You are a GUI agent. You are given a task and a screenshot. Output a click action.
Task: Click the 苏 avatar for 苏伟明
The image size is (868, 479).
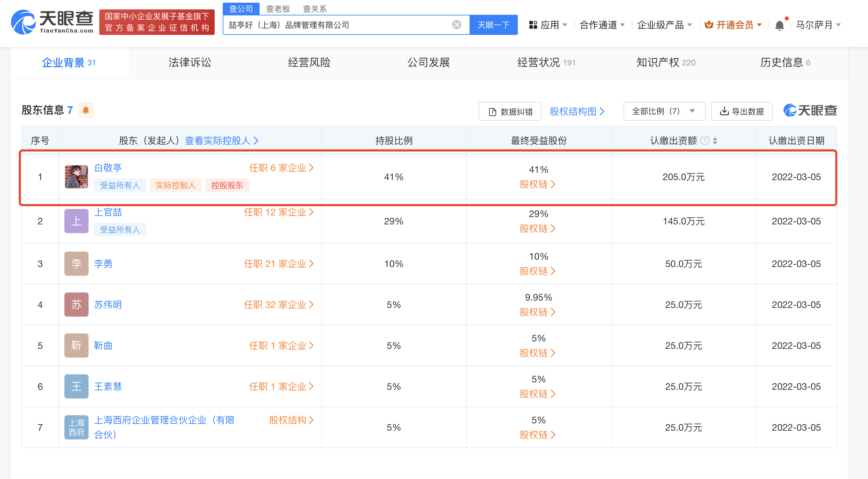[76, 304]
